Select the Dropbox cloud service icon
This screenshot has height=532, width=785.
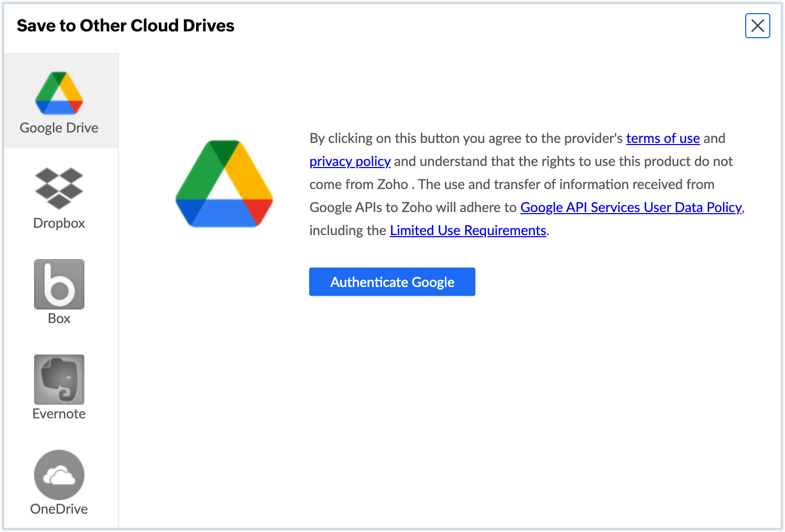click(59, 187)
